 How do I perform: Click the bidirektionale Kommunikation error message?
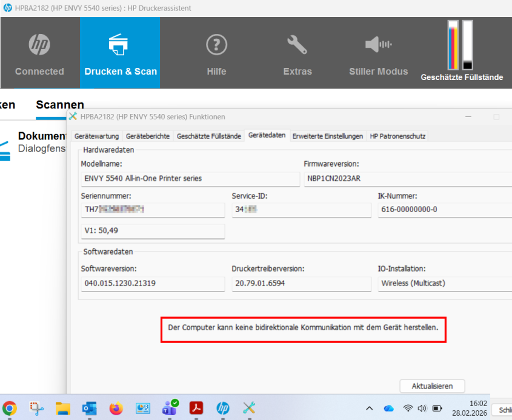tap(303, 327)
